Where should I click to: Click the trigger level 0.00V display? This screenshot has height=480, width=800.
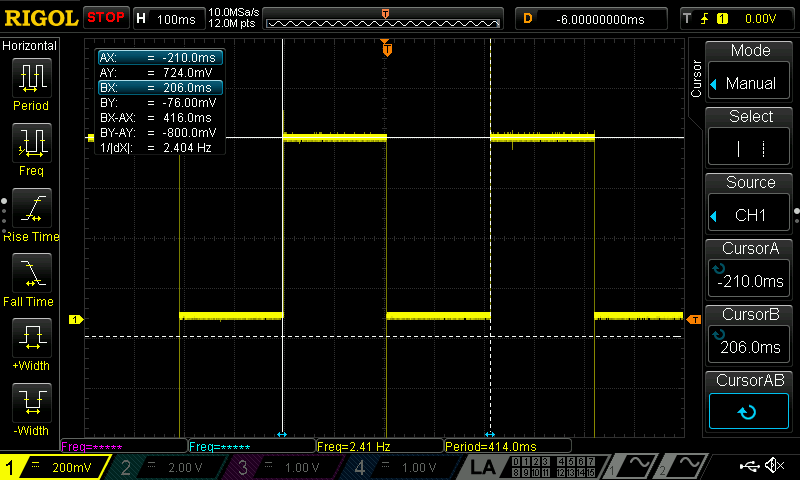pos(760,19)
